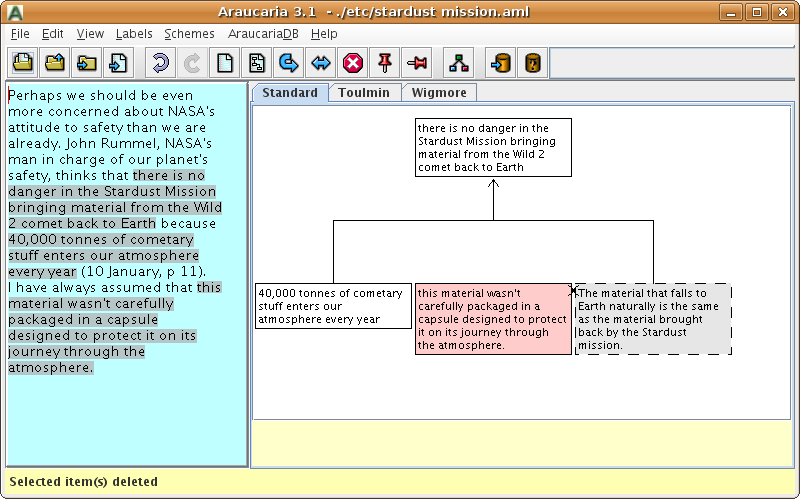Click the database with arrow icon
This screenshot has width=800, height=499.
coord(501,63)
